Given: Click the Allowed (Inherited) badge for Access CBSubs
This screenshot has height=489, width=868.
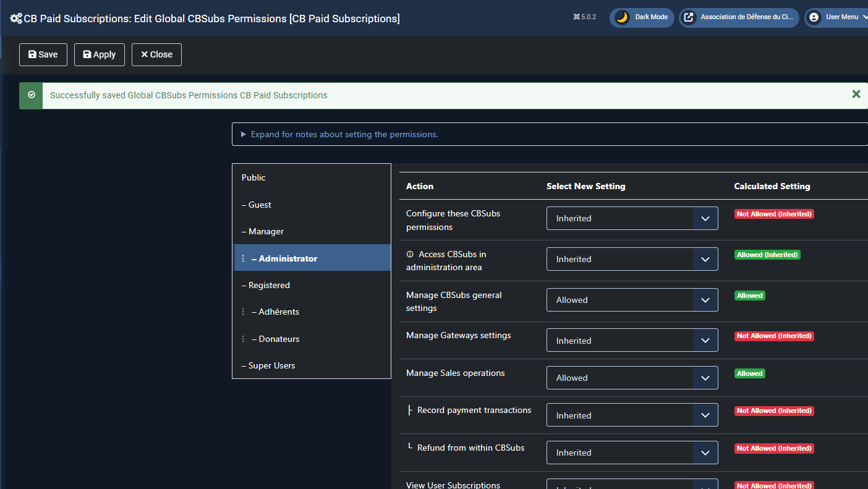Looking at the screenshot, I should pos(767,255).
